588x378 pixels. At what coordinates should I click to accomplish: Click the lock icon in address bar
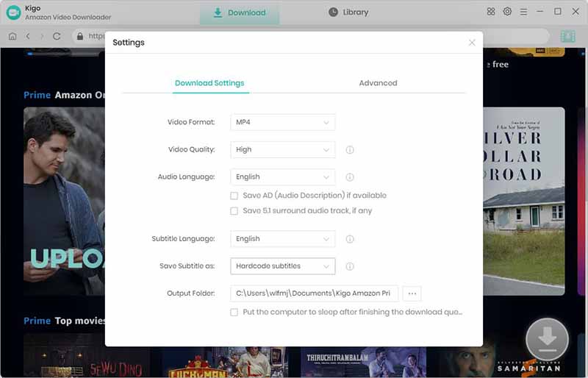pyautogui.click(x=80, y=36)
